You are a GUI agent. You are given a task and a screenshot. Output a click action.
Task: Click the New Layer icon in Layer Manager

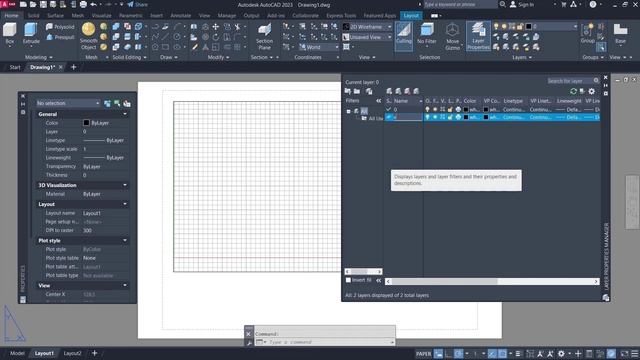pyautogui.click(x=389, y=91)
